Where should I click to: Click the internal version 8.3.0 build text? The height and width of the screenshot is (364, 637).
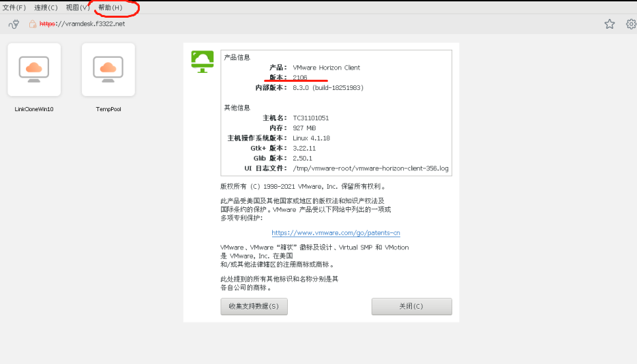tap(328, 88)
